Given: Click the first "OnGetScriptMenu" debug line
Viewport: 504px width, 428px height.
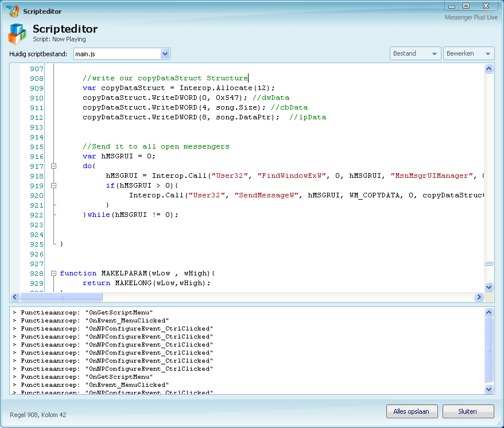Looking at the screenshot, I should (x=83, y=312).
